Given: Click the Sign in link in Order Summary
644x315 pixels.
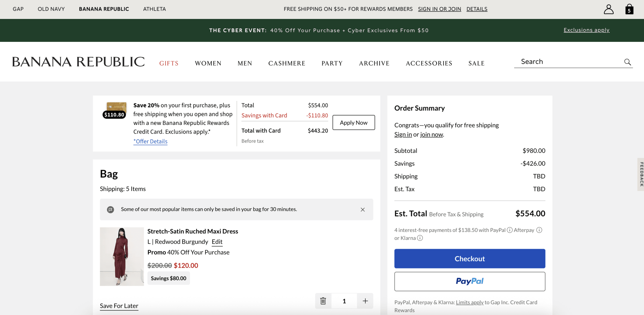Looking at the screenshot, I should 403,135.
